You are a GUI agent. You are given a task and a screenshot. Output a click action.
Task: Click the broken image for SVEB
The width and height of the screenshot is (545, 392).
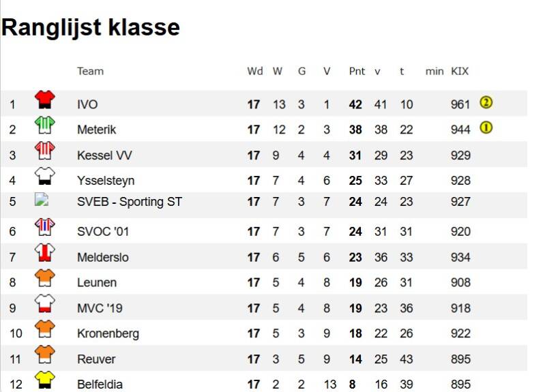pos(42,200)
